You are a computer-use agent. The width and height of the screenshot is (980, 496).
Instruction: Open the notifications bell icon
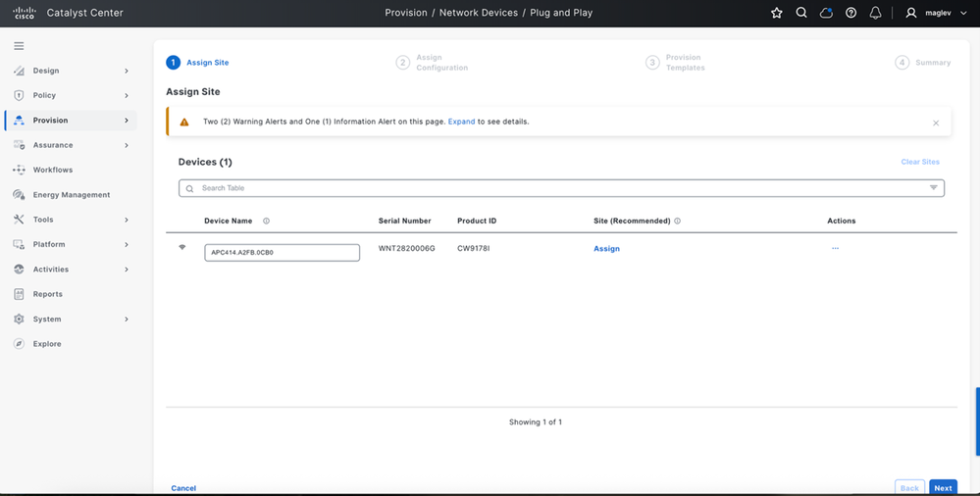coord(876,13)
